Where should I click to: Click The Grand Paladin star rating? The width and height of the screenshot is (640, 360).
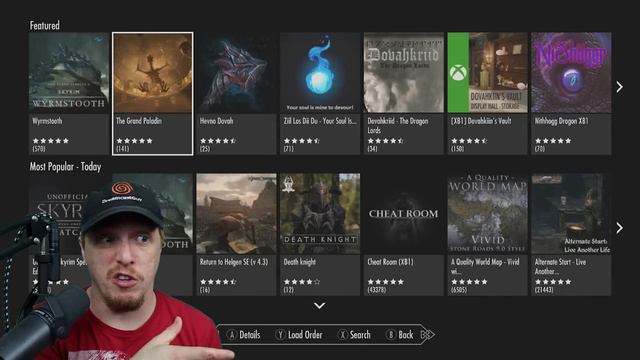pos(134,141)
